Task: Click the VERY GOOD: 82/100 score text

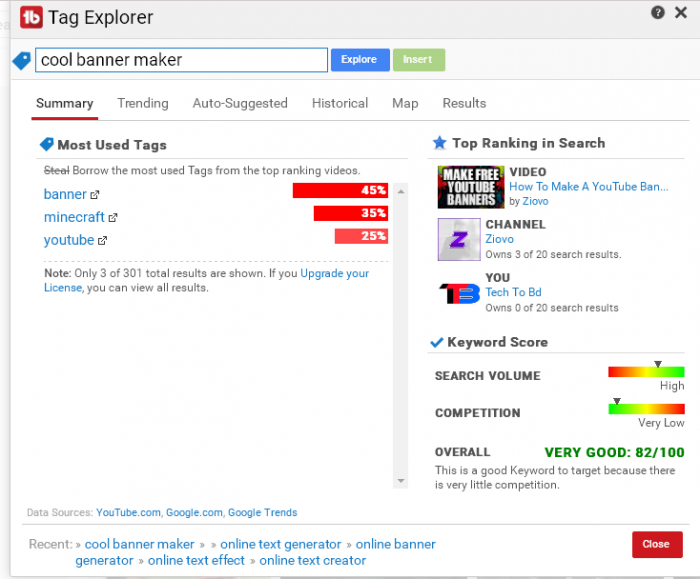Action: 614,453
